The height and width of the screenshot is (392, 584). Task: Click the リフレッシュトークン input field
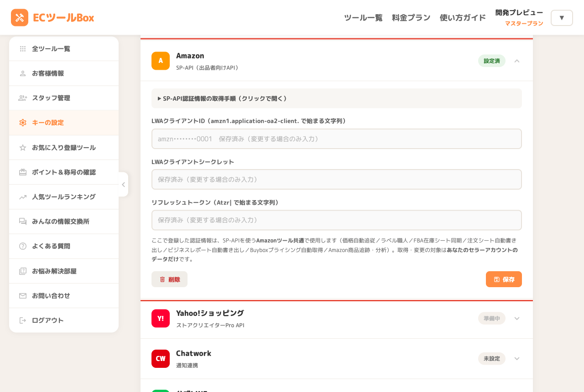coord(337,220)
